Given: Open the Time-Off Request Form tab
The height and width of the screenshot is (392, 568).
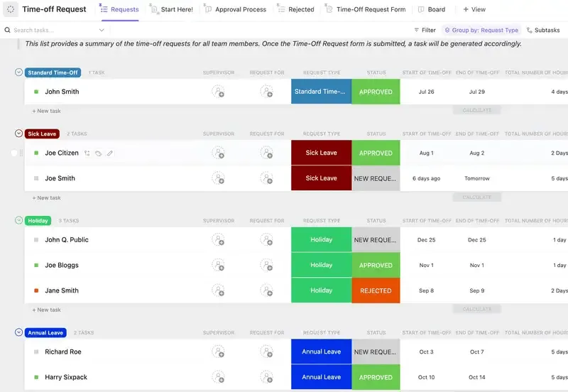Looking at the screenshot, I should click(365, 9).
